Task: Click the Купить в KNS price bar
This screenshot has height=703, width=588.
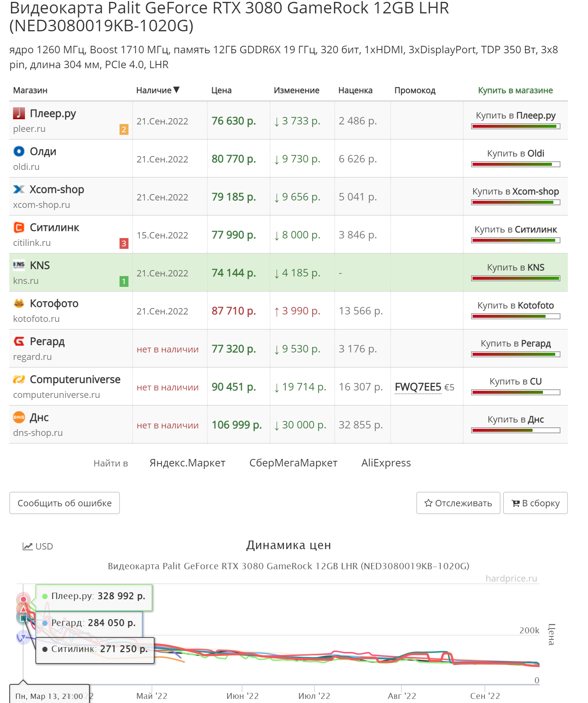Action: point(516,278)
